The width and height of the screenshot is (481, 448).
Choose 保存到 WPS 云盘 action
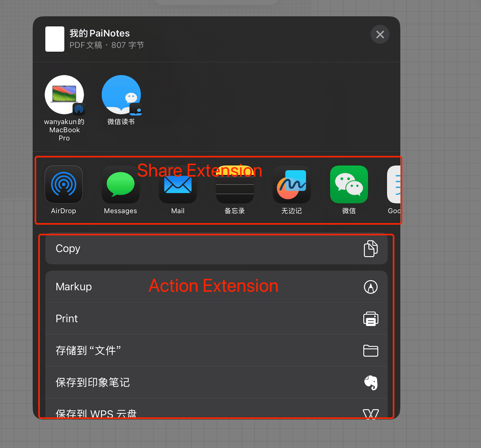tap(216, 409)
